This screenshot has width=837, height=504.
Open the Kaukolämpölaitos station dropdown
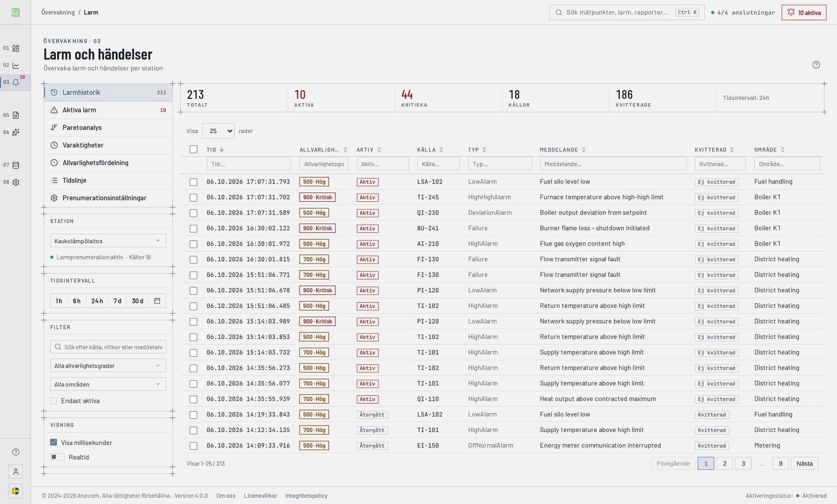pyautogui.click(x=108, y=241)
